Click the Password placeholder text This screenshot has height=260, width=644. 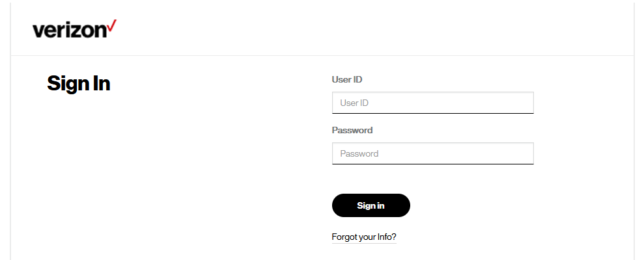[x=359, y=154]
